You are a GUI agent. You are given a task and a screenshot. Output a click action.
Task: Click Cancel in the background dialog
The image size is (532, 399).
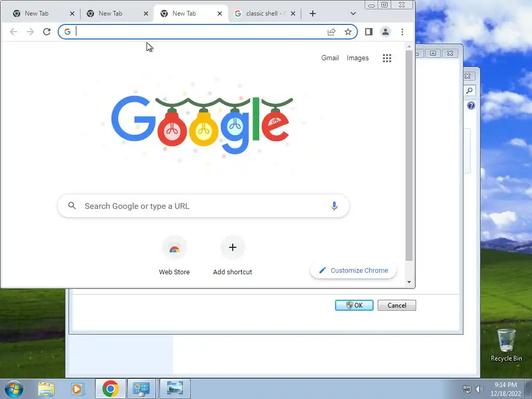pos(396,305)
